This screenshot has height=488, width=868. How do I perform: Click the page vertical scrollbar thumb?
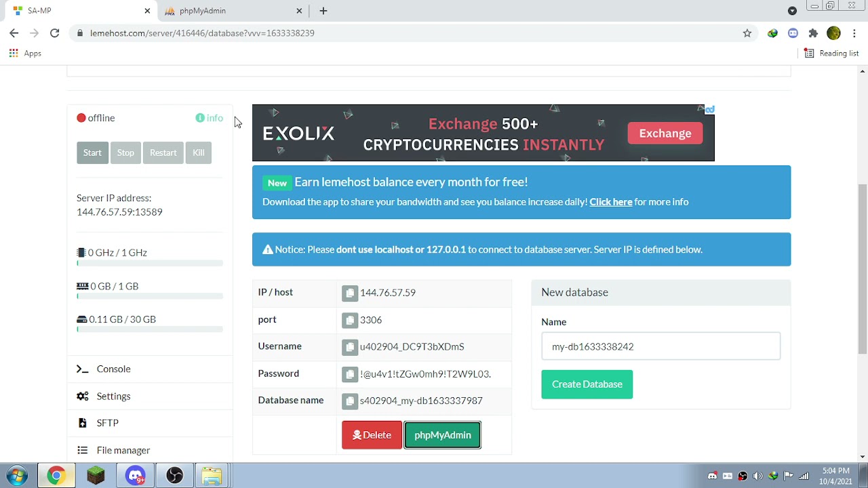[863, 268]
